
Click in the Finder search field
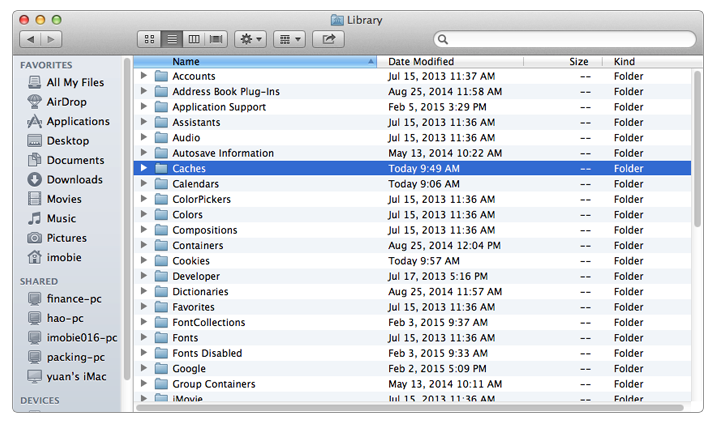point(565,39)
